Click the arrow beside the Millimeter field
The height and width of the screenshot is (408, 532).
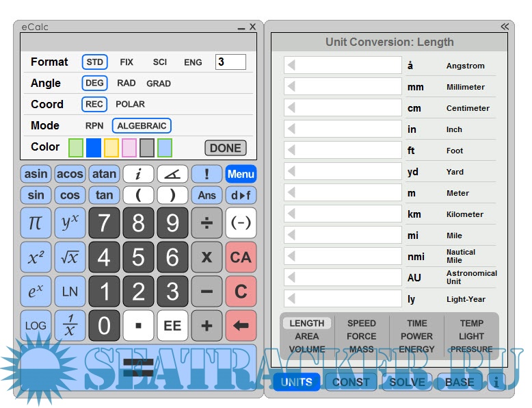pos(291,87)
